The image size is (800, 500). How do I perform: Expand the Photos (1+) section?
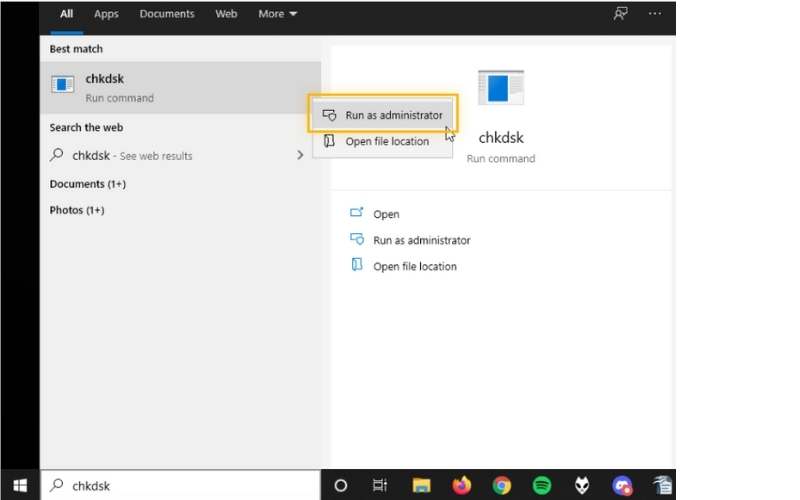(x=77, y=210)
